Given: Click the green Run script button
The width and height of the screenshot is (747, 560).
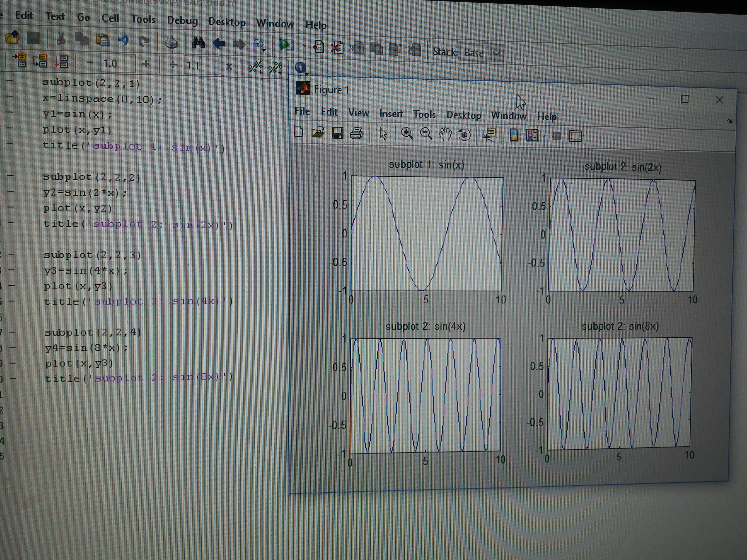Looking at the screenshot, I should [286, 45].
